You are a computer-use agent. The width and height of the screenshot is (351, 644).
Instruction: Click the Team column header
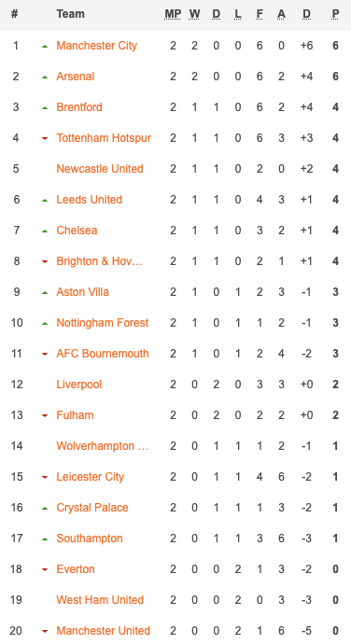click(x=71, y=14)
